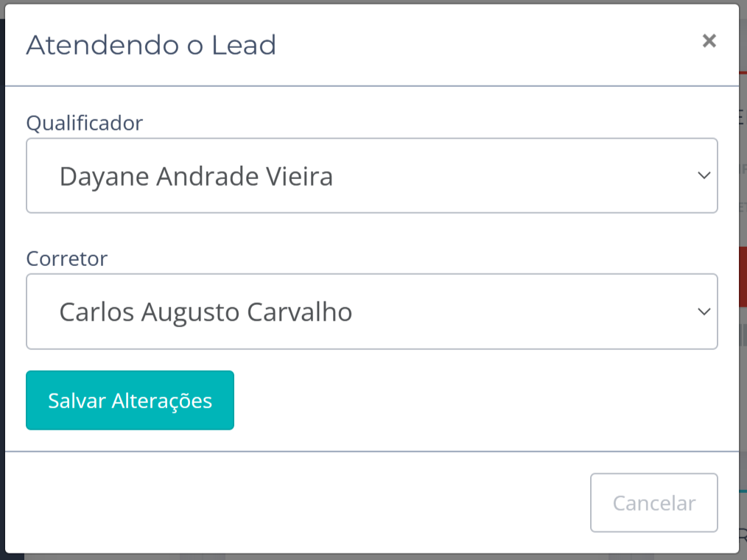The height and width of the screenshot is (560, 747).
Task: Click the footer area left of Cancelar
Action: click(x=295, y=502)
